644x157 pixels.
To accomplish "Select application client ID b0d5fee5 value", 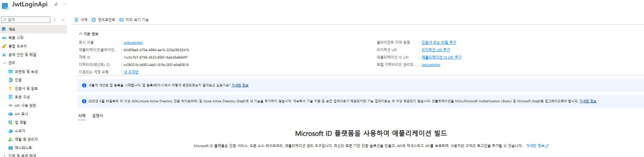I will pyautogui.click(x=156, y=50).
